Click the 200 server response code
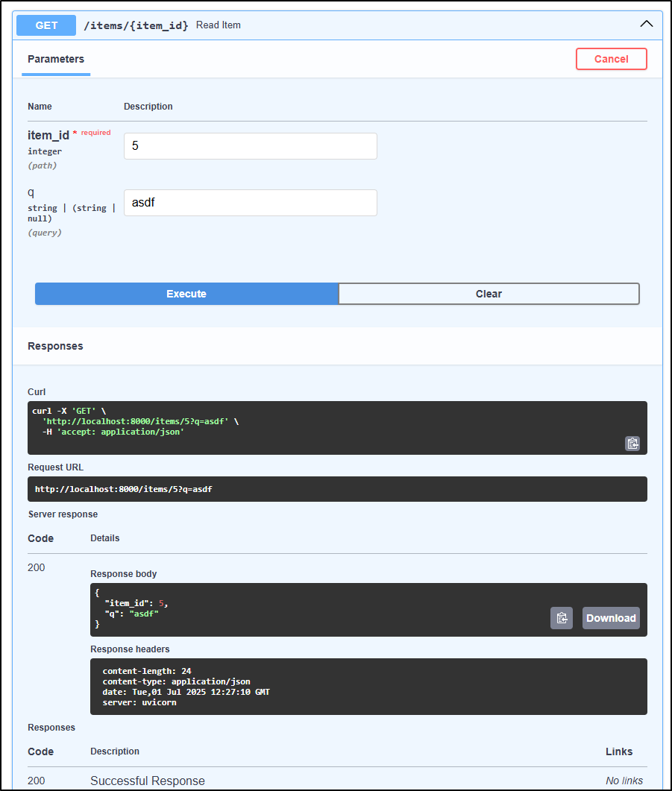672x791 pixels. pos(36,567)
